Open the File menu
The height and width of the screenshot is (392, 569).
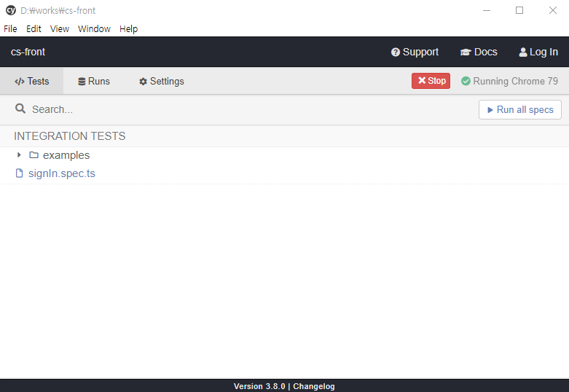[10, 29]
